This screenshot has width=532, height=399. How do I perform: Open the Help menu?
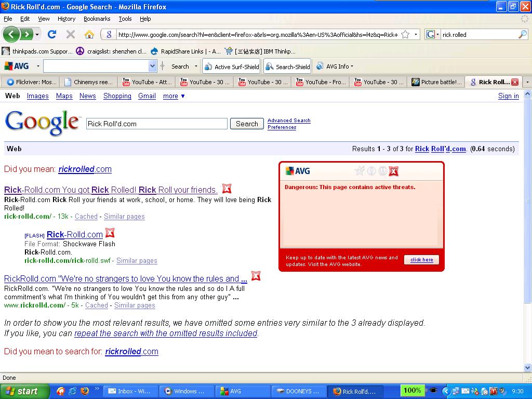click(x=145, y=19)
